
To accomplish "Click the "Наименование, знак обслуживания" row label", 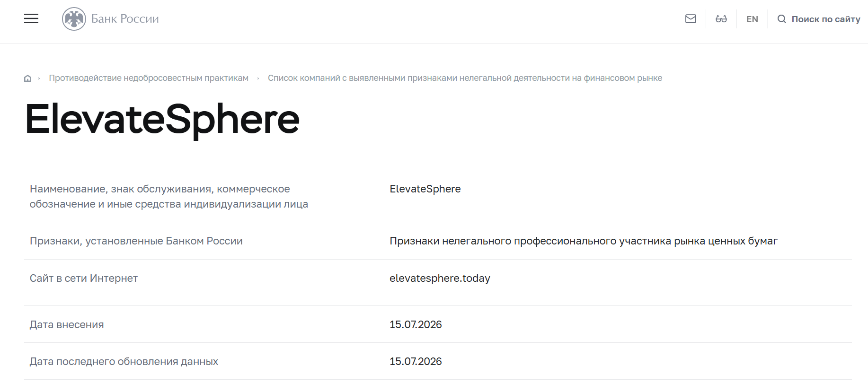I will coord(169,196).
